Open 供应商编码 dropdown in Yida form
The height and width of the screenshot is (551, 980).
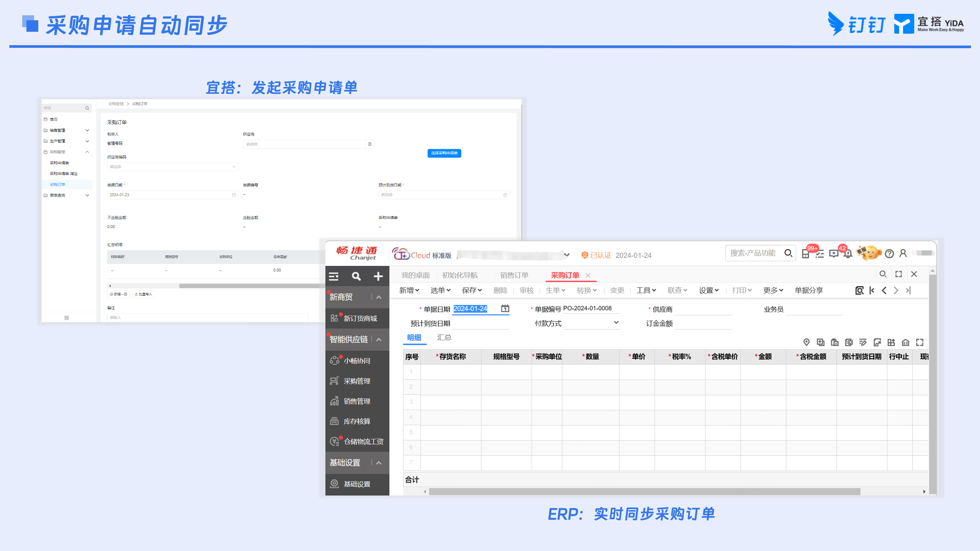tap(173, 167)
